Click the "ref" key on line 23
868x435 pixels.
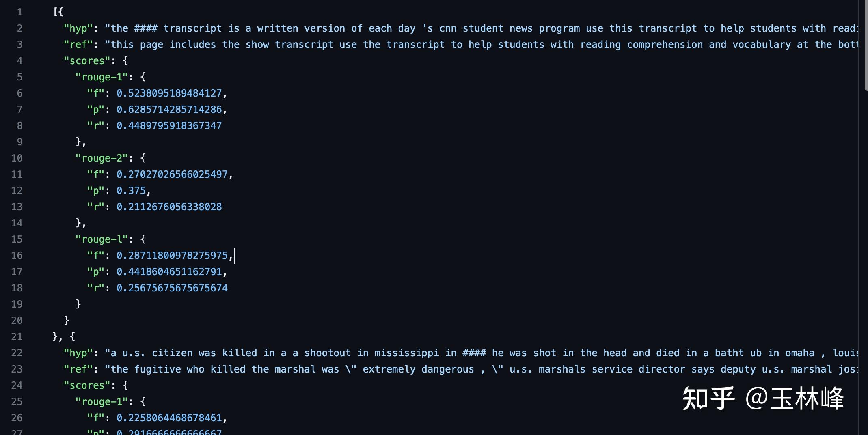78,369
